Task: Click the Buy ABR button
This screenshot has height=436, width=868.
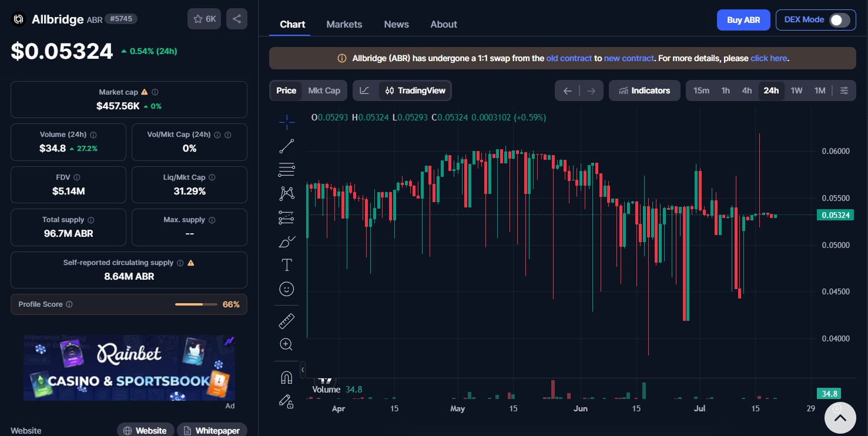Action: pos(743,20)
